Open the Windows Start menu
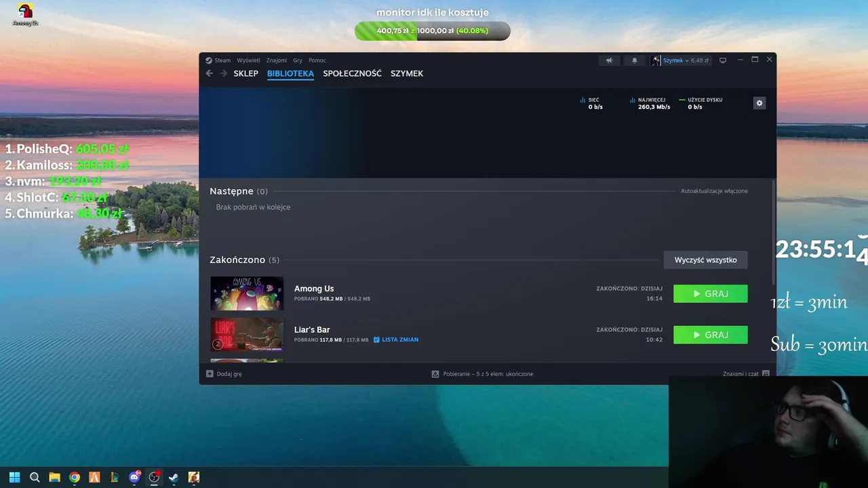 coord(14,477)
